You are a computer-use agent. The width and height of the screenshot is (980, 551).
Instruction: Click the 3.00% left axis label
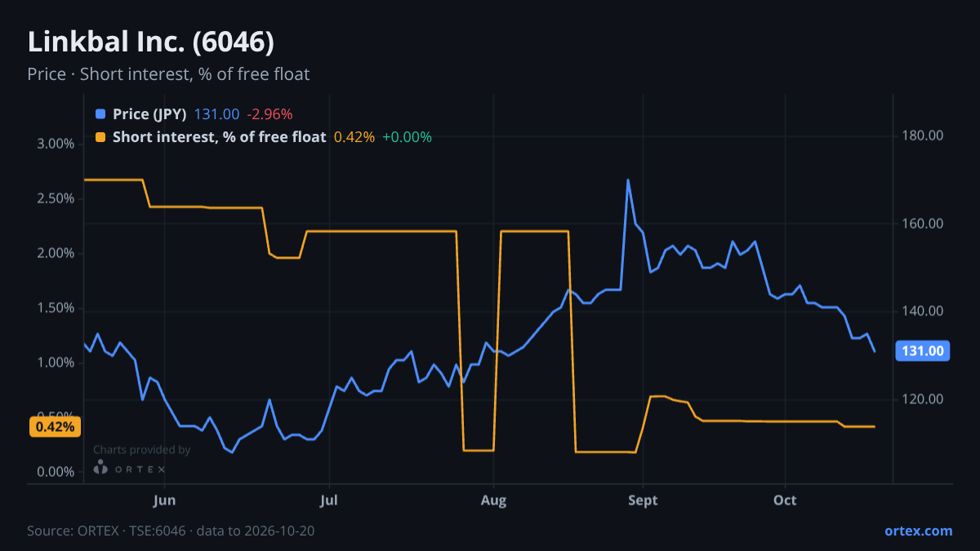click(x=56, y=144)
